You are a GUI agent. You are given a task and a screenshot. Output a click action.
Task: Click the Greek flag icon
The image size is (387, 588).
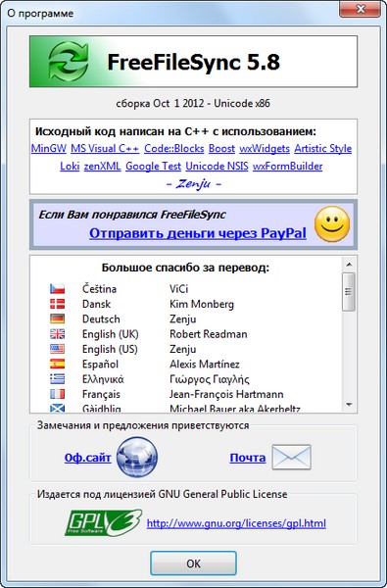tap(58, 378)
